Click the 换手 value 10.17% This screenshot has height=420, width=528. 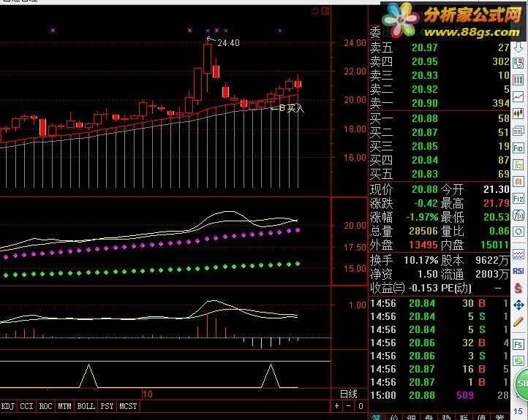[x=421, y=260]
